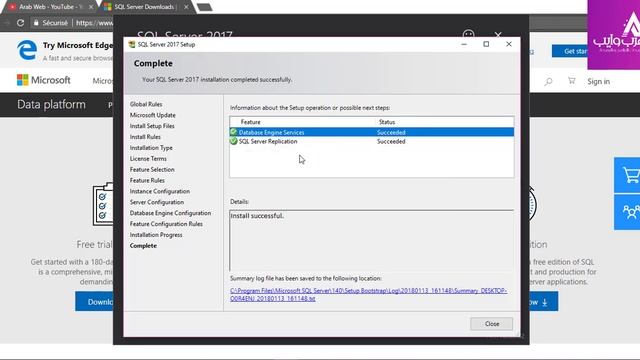Maximize the SQL Server 2017 Setup window
Image resolution: width=640 pixels, height=360 pixels.
click(x=486, y=44)
